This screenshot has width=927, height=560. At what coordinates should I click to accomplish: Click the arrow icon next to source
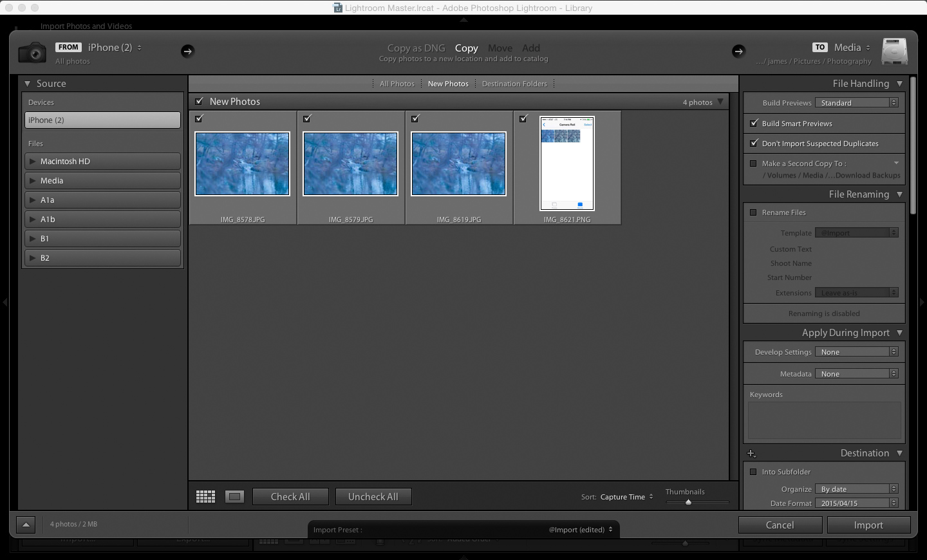pyautogui.click(x=187, y=51)
